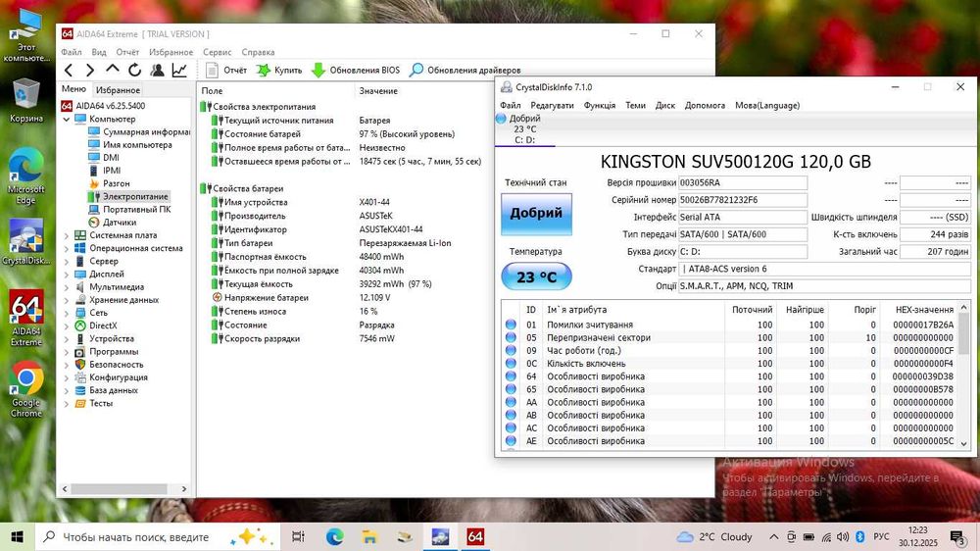Open AIDA64 Сервис menu
The width and height of the screenshot is (980, 551).
tap(217, 52)
